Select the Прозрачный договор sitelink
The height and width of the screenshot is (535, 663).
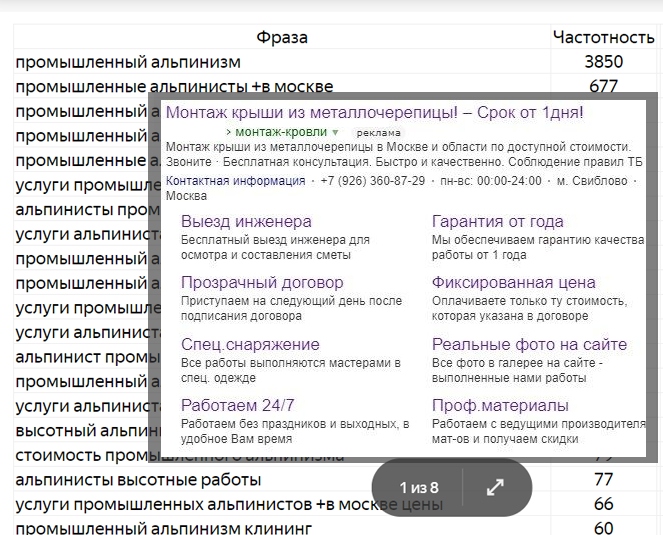tap(262, 283)
